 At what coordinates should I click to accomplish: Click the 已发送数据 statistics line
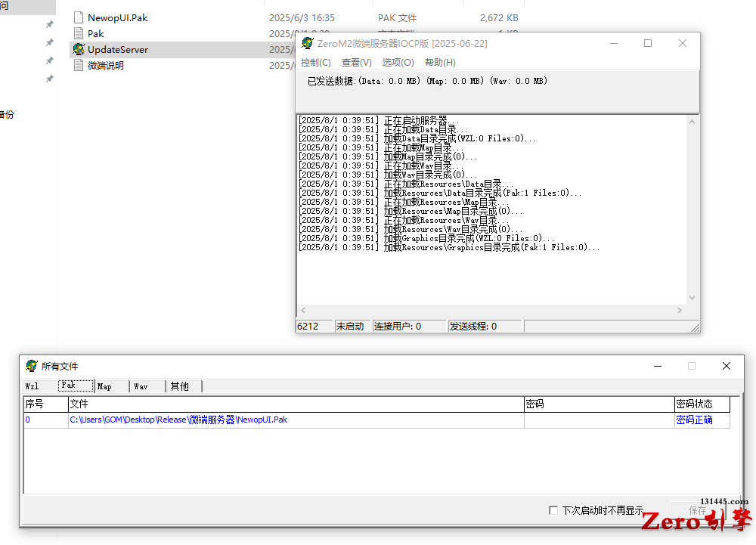tap(427, 81)
